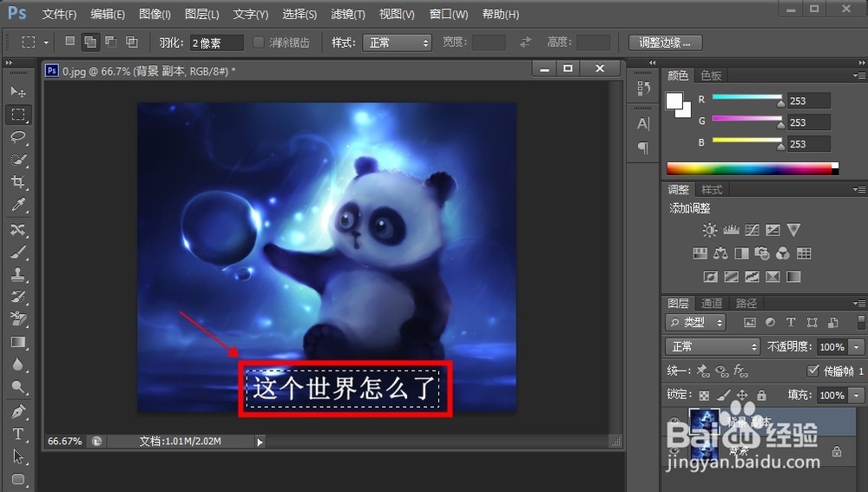The height and width of the screenshot is (492, 868).
Task: Choose Subtract from selection mode
Action: pyautogui.click(x=111, y=42)
